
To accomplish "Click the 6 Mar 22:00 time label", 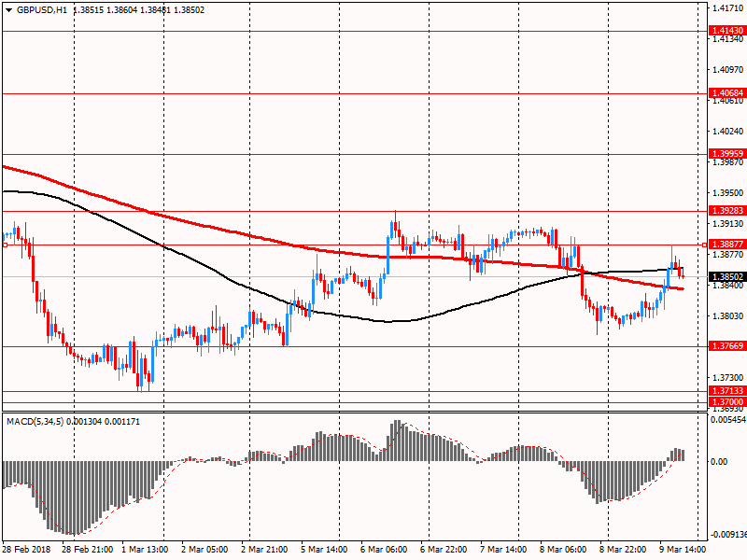I will pos(444,549).
